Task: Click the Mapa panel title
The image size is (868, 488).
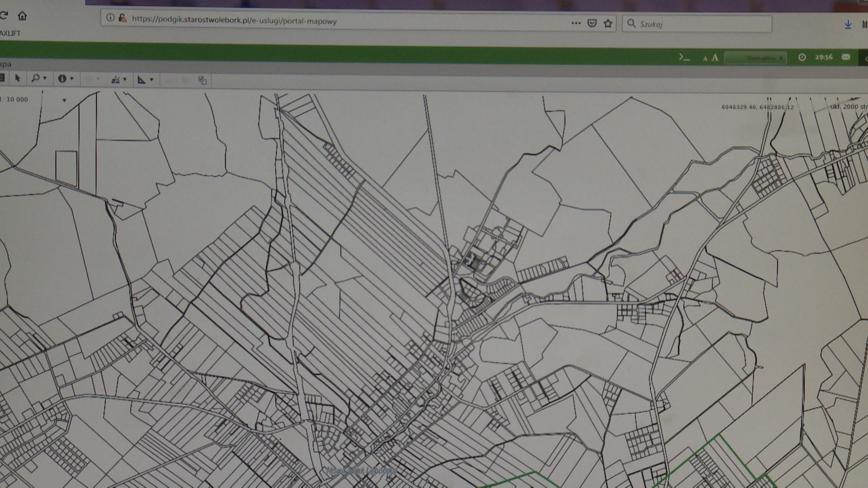Action: coord(5,64)
